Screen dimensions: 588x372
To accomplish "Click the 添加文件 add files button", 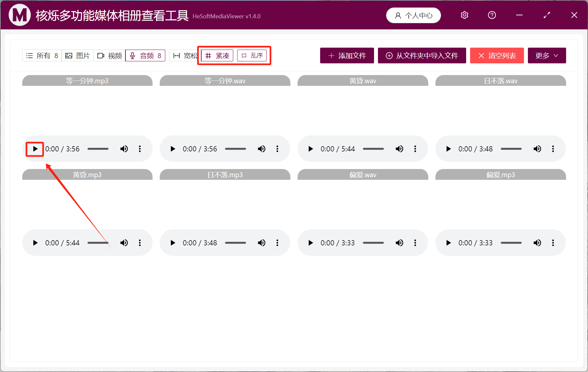I will (x=347, y=55).
